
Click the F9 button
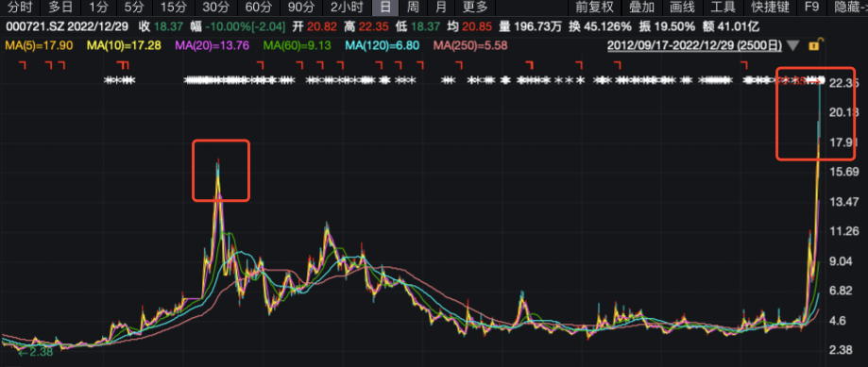click(811, 8)
